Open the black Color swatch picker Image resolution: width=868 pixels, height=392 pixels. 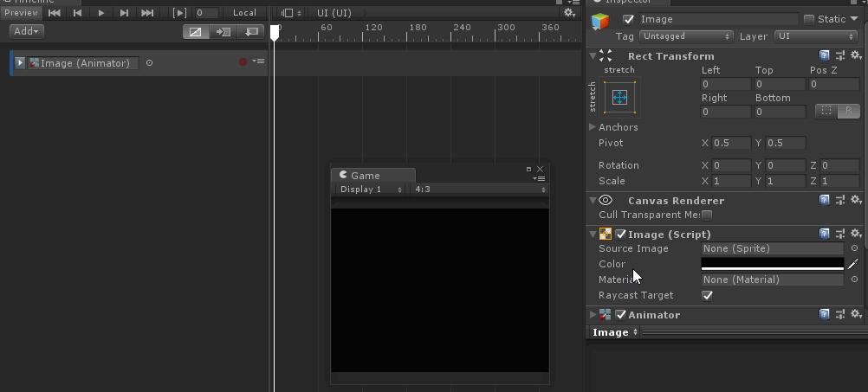(772, 264)
